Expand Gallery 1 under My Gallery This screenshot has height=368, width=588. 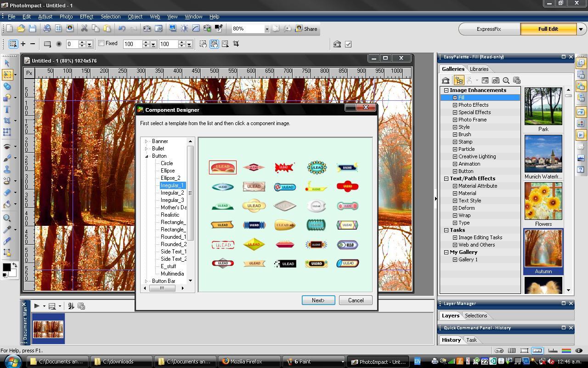(455, 259)
